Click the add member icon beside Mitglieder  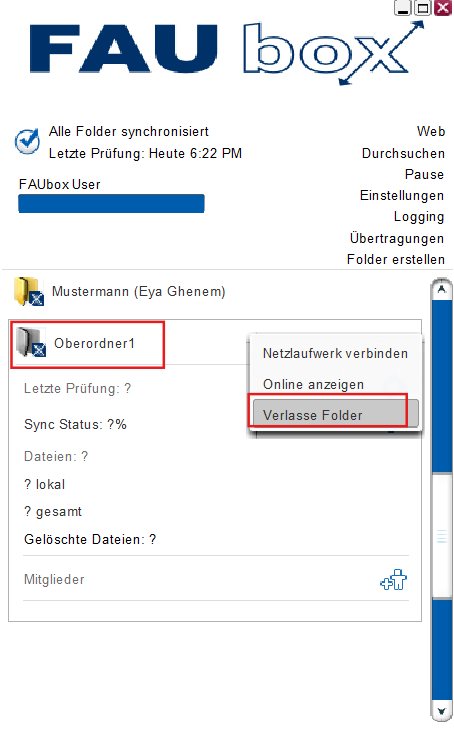[394, 579]
